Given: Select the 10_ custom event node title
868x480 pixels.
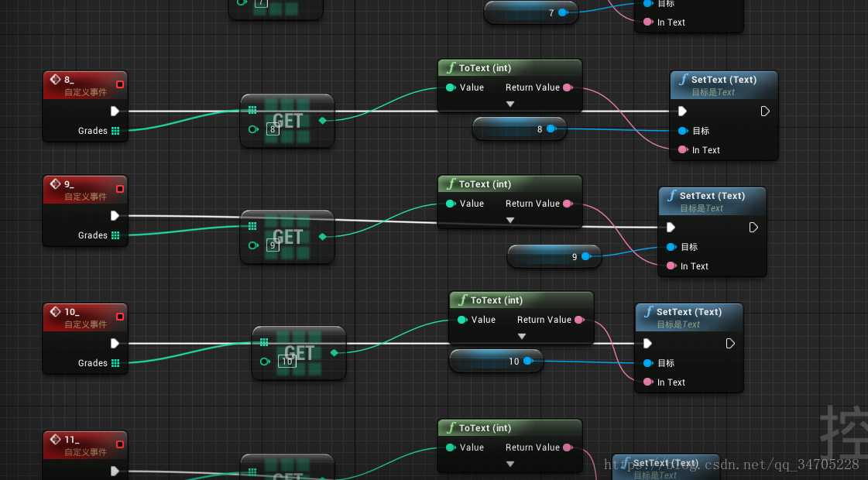Looking at the screenshot, I should point(72,312).
